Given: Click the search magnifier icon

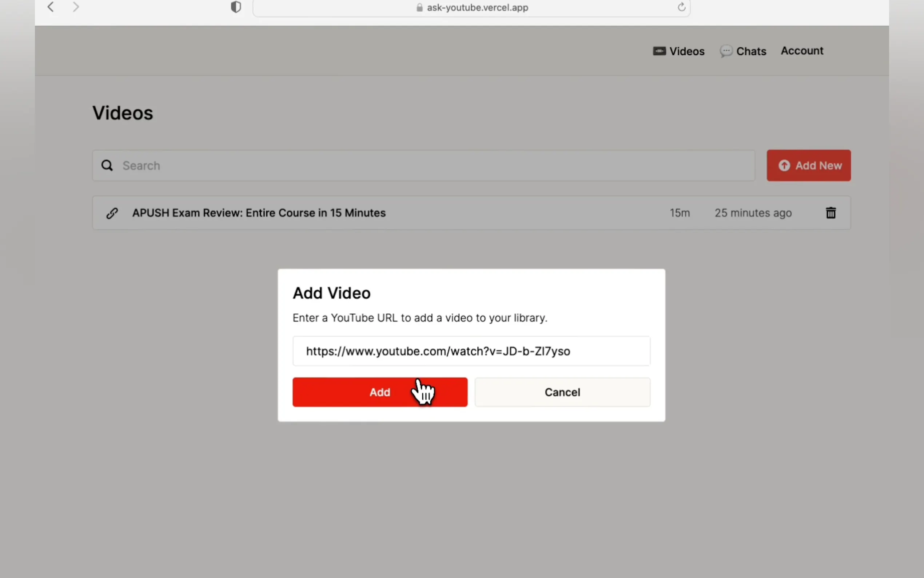Looking at the screenshot, I should pyautogui.click(x=107, y=165).
